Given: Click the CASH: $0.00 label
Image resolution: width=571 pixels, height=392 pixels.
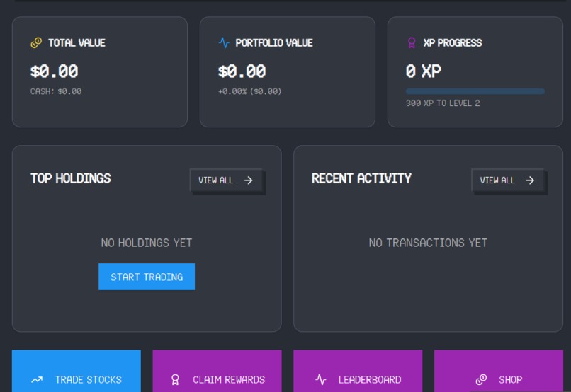Looking at the screenshot, I should coord(56,91).
